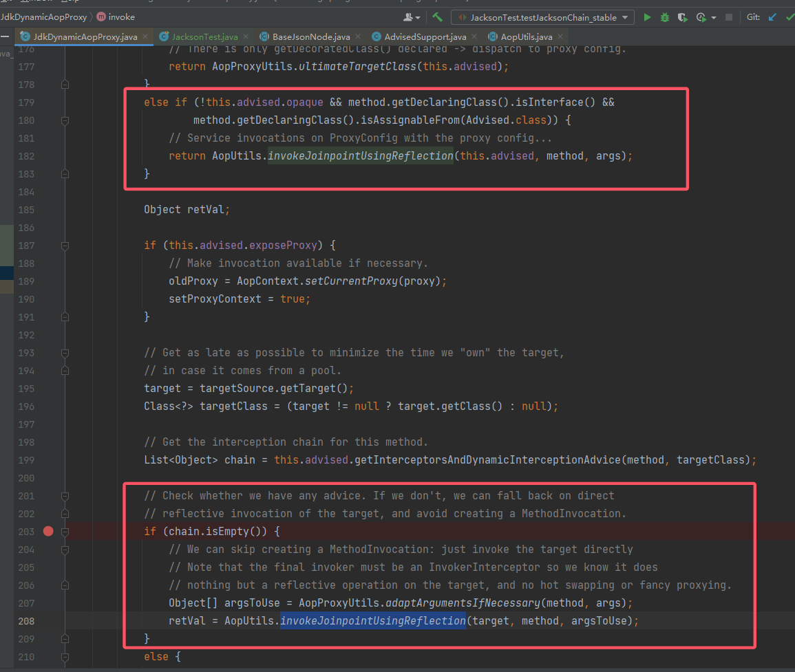
Task: Open the AopUtils.java tab
Action: tap(526, 36)
